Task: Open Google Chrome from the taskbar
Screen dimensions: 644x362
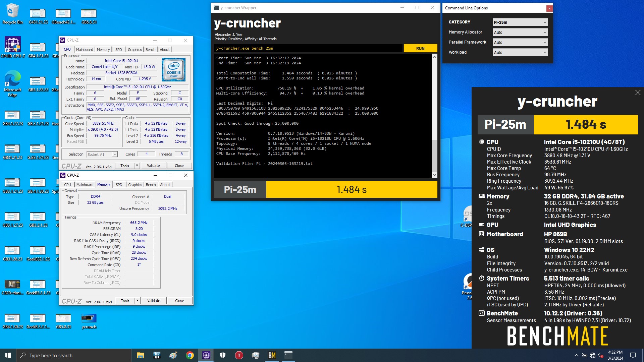Action: pyautogui.click(x=190, y=355)
